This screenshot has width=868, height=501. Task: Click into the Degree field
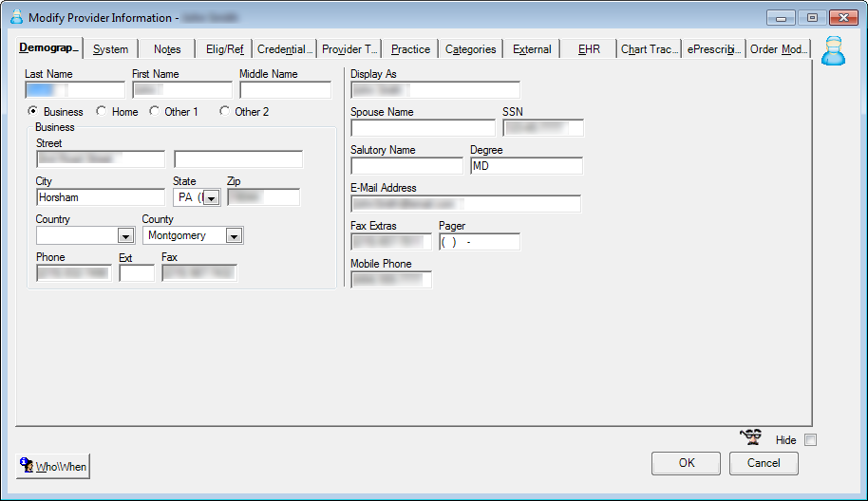[526, 166]
